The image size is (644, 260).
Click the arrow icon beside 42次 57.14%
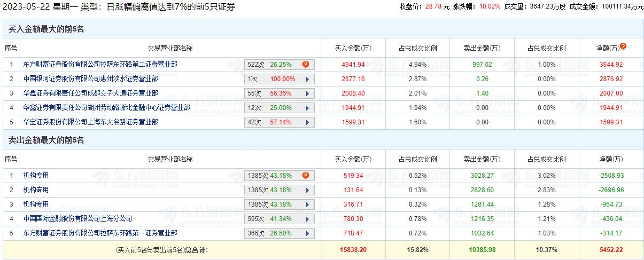coord(307,122)
